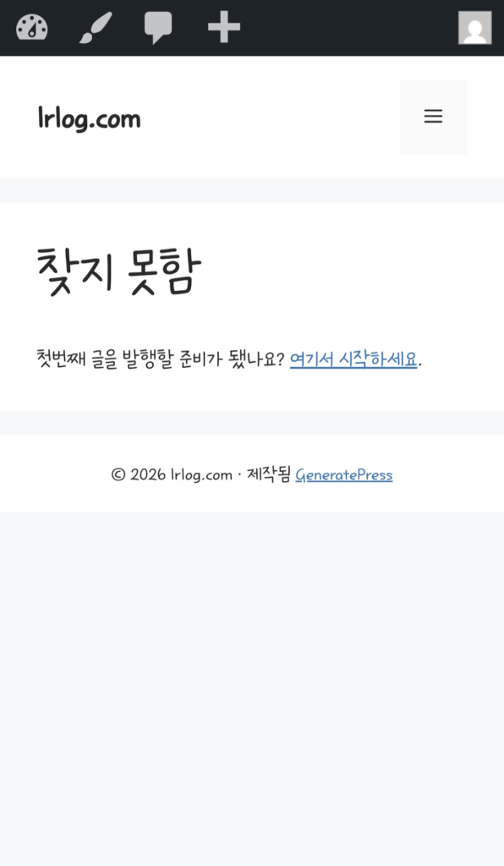This screenshot has width=504, height=866.
Task: Click the word 찾지 in the heading
Action: 74,271
